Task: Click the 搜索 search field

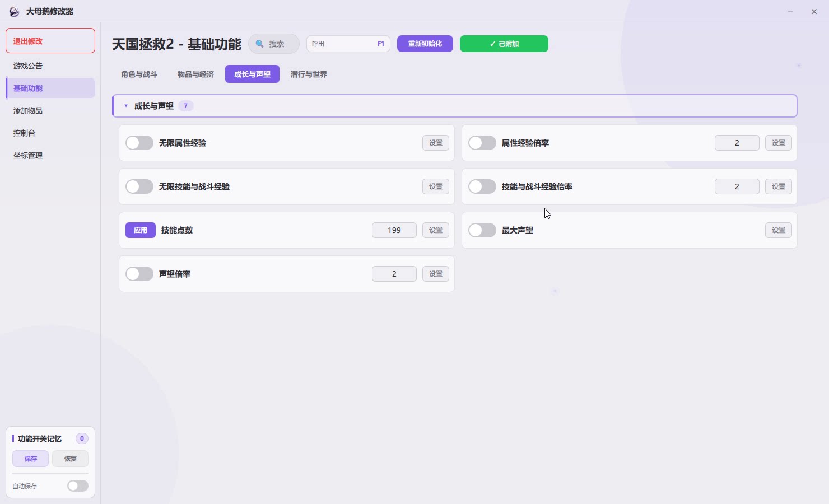Action: coord(274,44)
